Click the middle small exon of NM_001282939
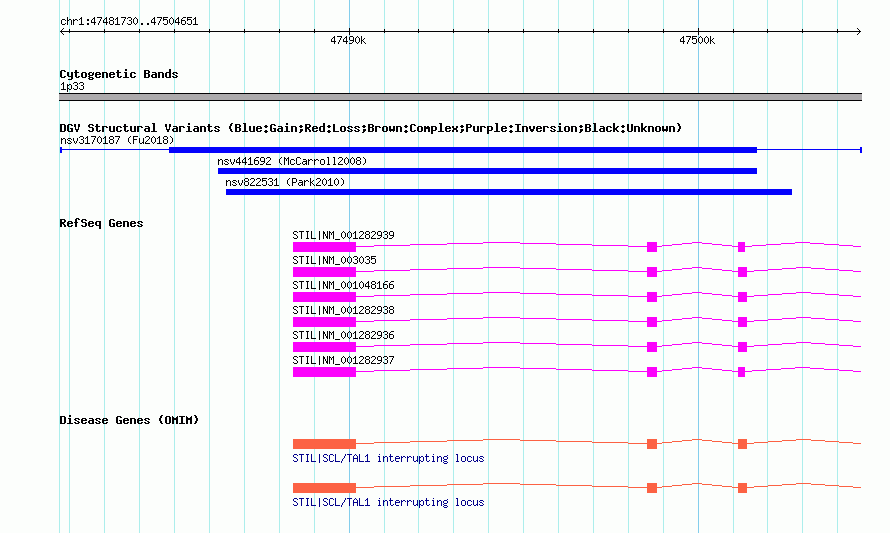The image size is (890, 533). pyautogui.click(x=652, y=247)
